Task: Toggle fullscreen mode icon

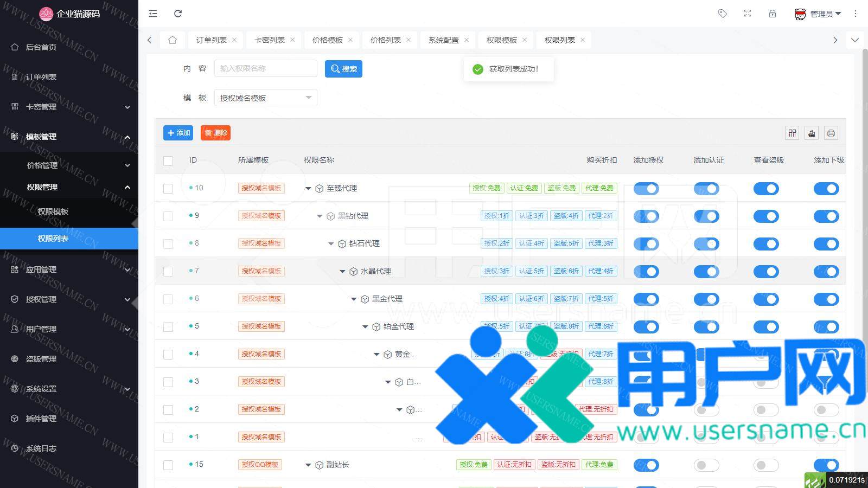Action: click(x=748, y=14)
